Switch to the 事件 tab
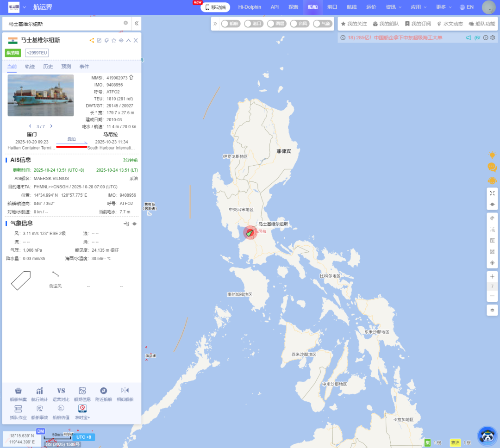Image resolution: width=500 pixels, height=448 pixels. [x=84, y=66]
